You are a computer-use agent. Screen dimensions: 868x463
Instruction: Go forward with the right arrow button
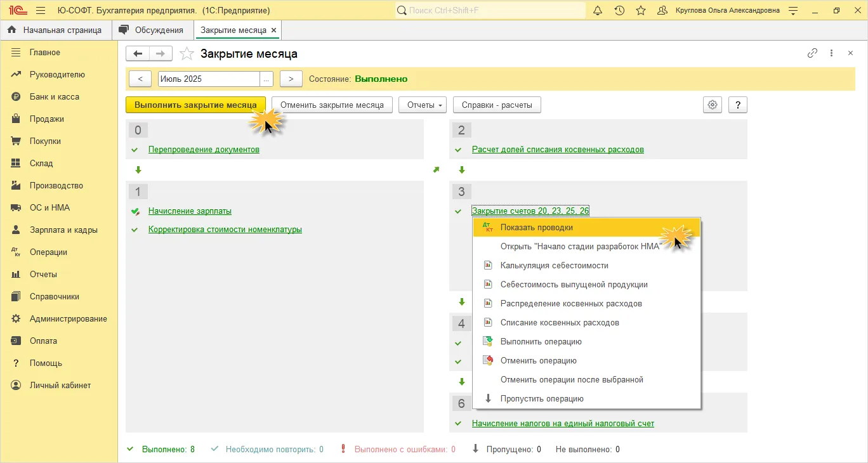click(x=161, y=53)
